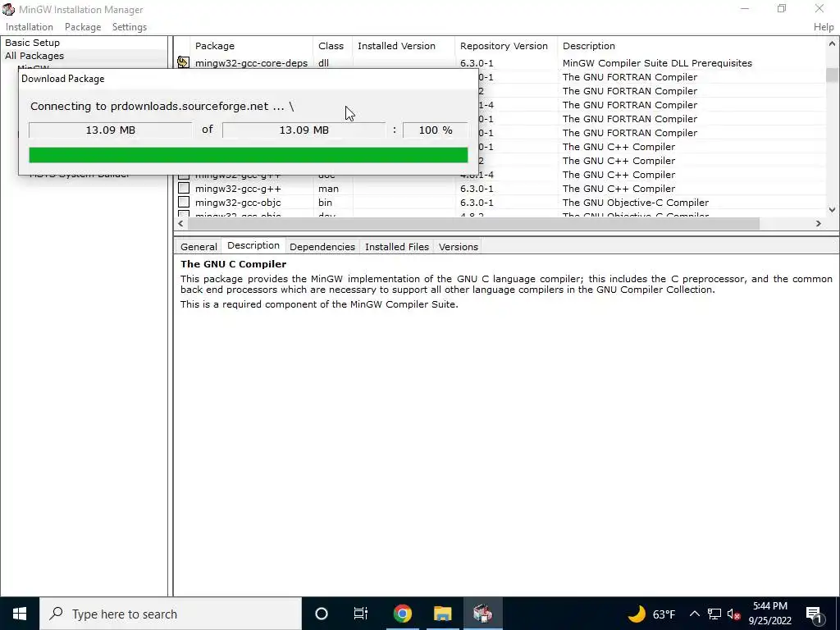Viewport: 840px width, 630px height.
Task: Open the weather widget showing 63°F
Action: 651,614
